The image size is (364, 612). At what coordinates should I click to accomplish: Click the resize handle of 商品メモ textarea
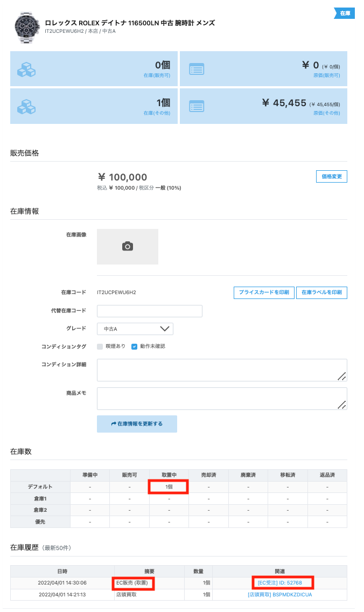pos(342,405)
